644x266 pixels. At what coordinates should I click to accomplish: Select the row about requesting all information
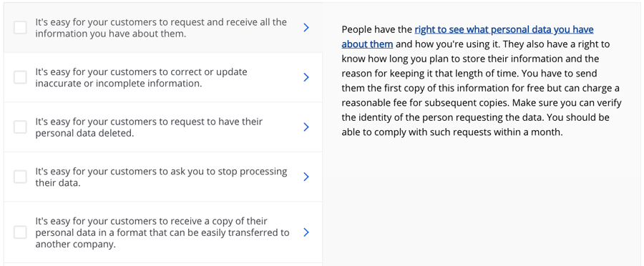[163, 27]
